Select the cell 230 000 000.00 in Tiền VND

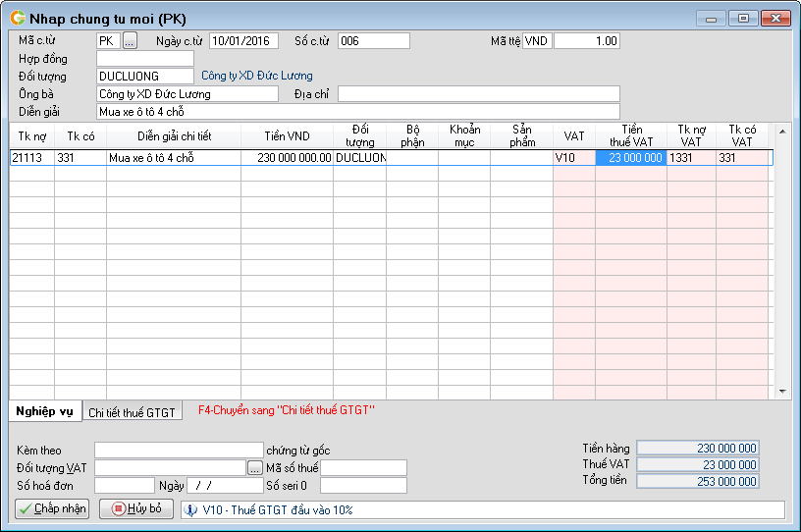[287, 158]
